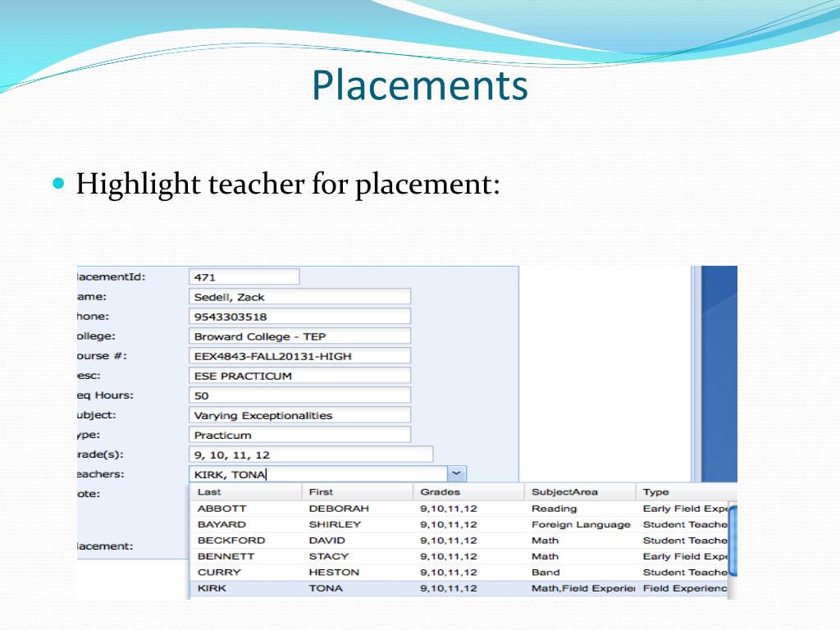Open the Teachers combo box dropdown arrow

click(x=456, y=473)
